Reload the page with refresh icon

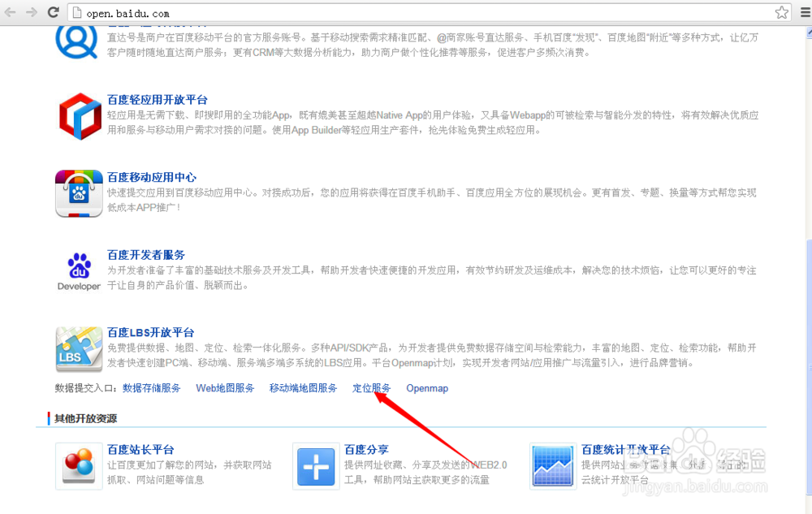54,12
